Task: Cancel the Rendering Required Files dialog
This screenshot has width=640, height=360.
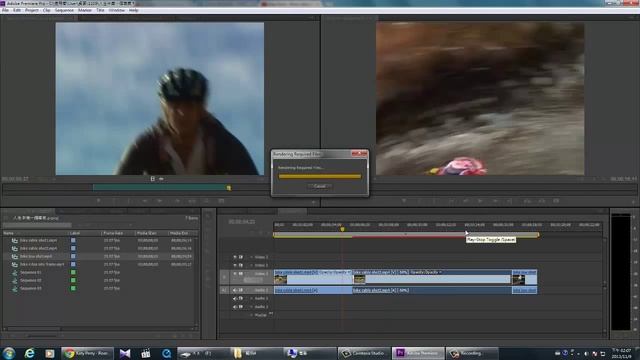Action: click(x=320, y=186)
